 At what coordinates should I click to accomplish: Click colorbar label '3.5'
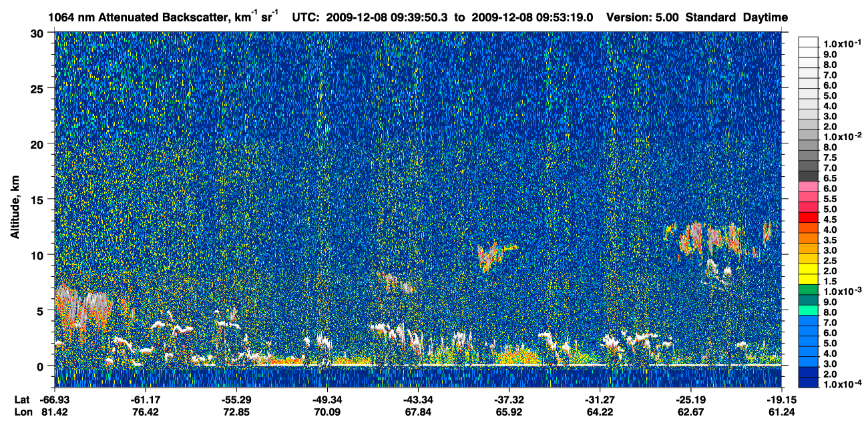click(830, 240)
